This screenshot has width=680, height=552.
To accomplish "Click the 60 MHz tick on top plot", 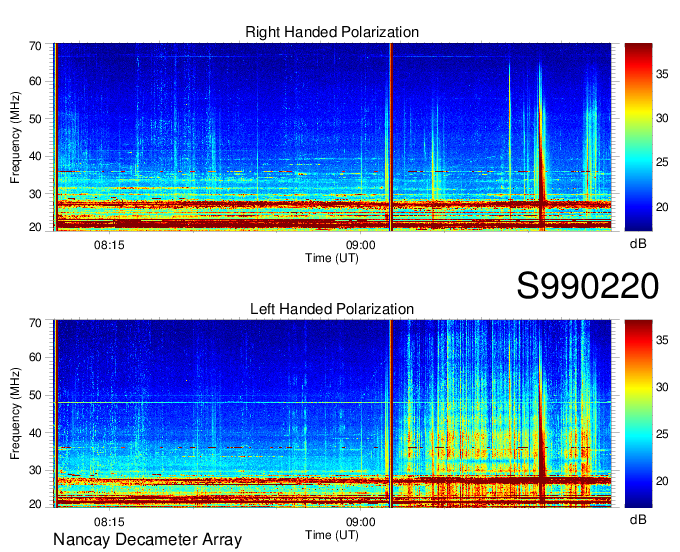I will [x=35, y=82].
